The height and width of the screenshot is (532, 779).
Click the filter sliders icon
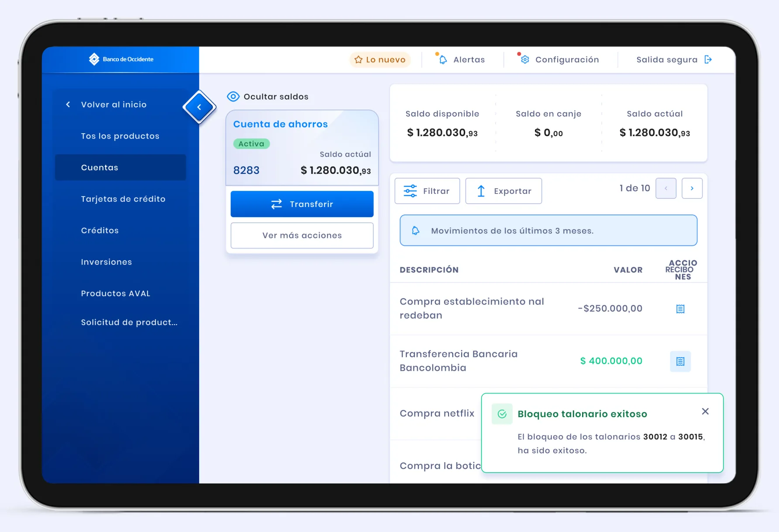coord(410,191)
